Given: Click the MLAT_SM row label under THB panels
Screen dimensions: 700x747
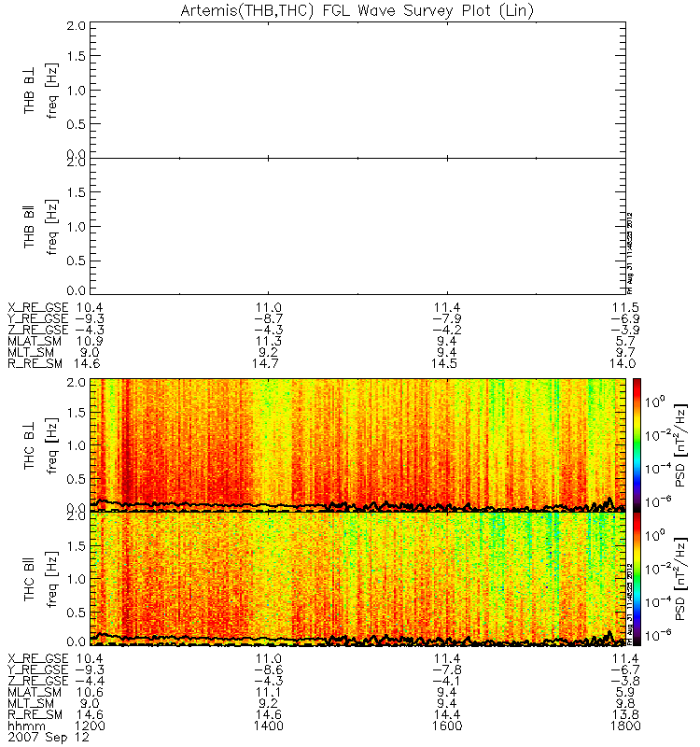Looking at the screenshot, I should click(35, 341).
